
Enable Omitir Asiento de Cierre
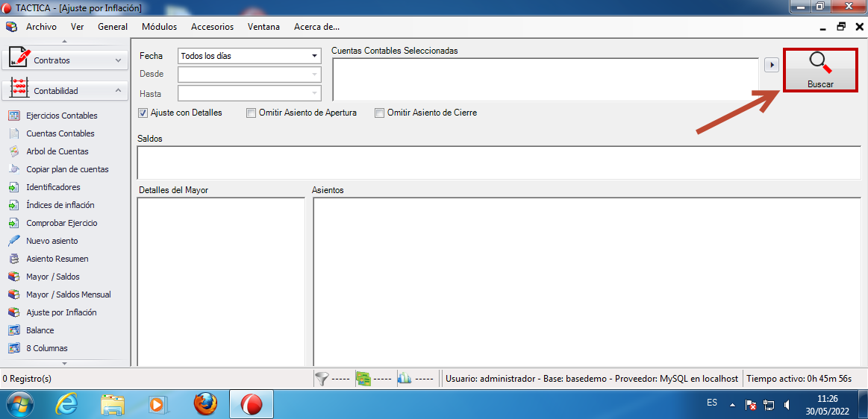pyautogui.click(x=379, y=113)
